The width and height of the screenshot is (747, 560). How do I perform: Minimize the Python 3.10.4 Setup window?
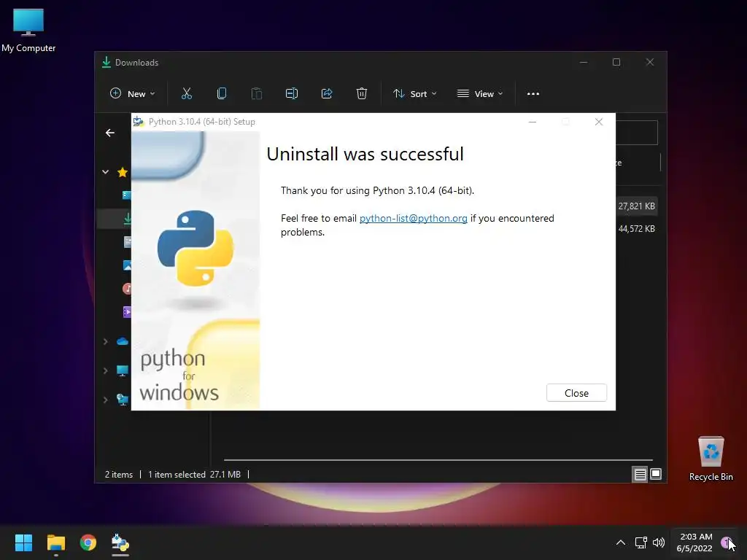tap(533, 122)
